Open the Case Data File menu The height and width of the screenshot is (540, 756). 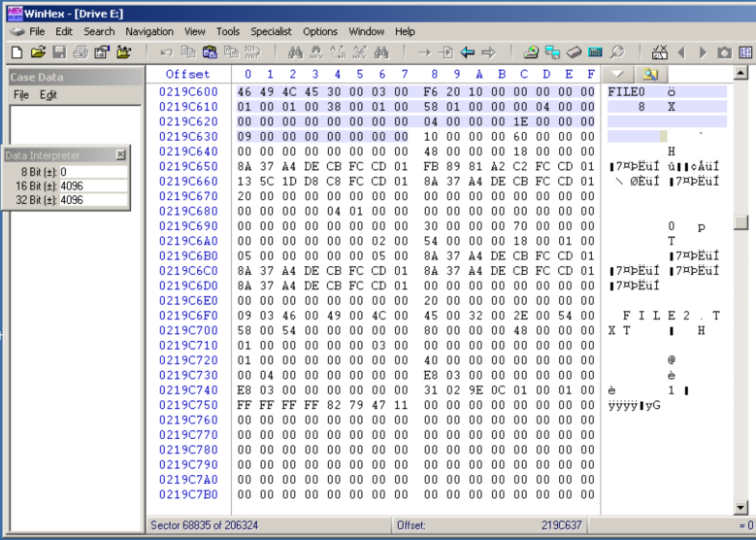tap(21, 95)
